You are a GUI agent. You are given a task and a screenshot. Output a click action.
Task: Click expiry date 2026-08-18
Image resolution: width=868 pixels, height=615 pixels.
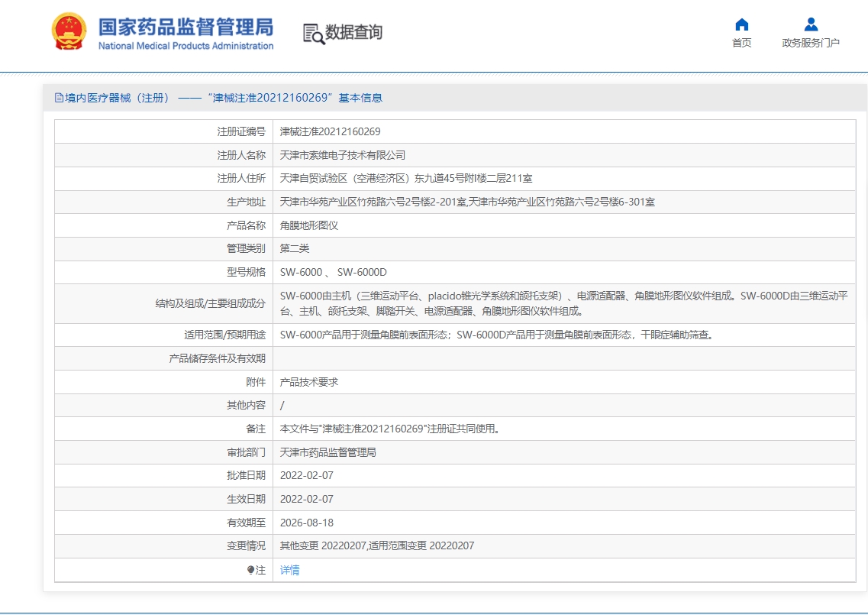[307, 523]
